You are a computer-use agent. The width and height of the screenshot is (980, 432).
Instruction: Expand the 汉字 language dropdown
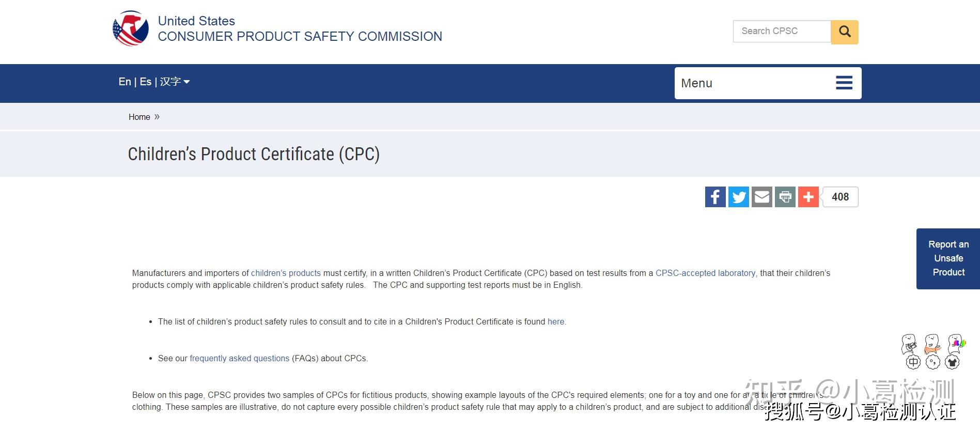pos(175,82)
